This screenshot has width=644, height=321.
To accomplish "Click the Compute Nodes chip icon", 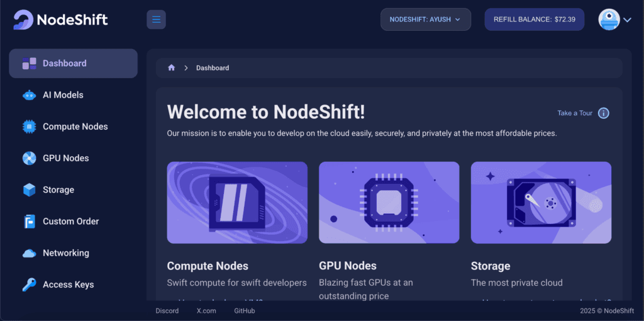I will pos(29,127).
